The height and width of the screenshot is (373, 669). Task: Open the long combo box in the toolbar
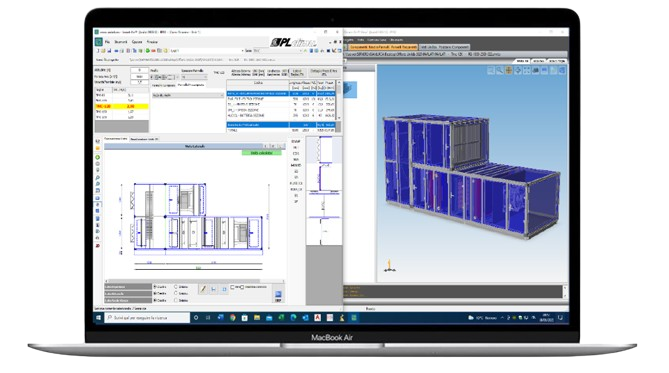coord(207,51)
